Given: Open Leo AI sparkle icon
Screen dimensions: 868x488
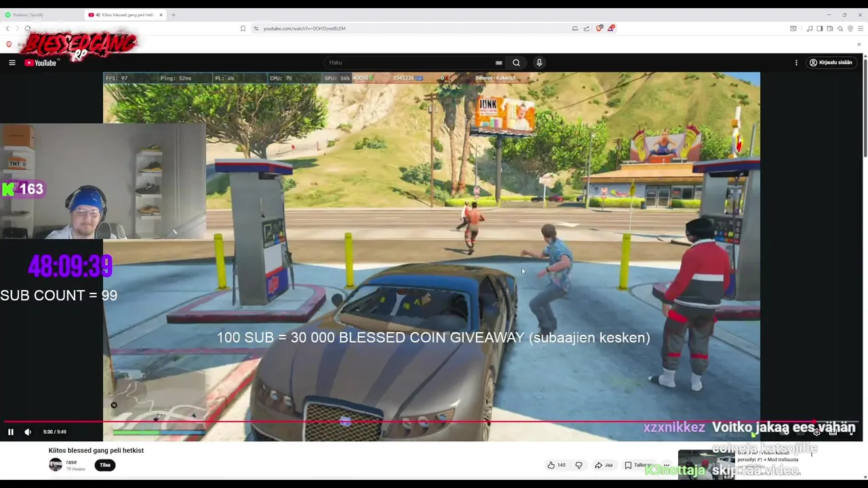Looking at the screenshot, I should coord(840,28).
